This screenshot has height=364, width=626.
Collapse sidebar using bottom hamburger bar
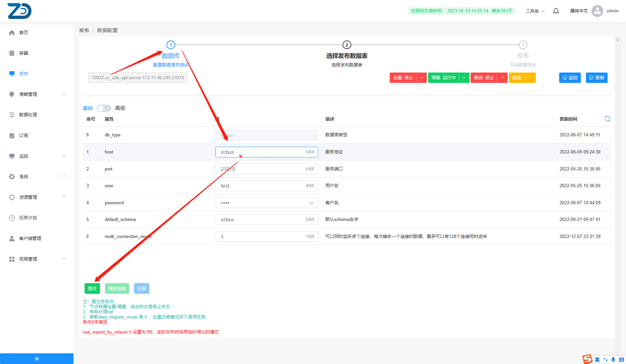(x=37, y=359)
